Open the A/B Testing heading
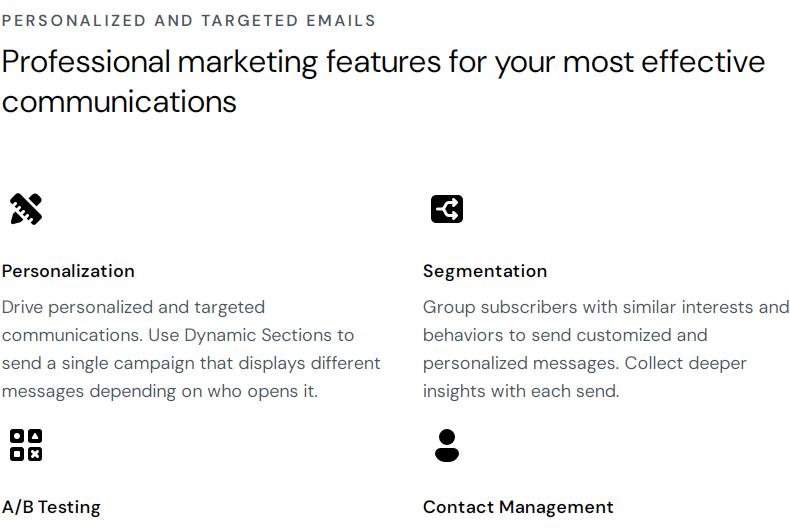 click(51, 507)
